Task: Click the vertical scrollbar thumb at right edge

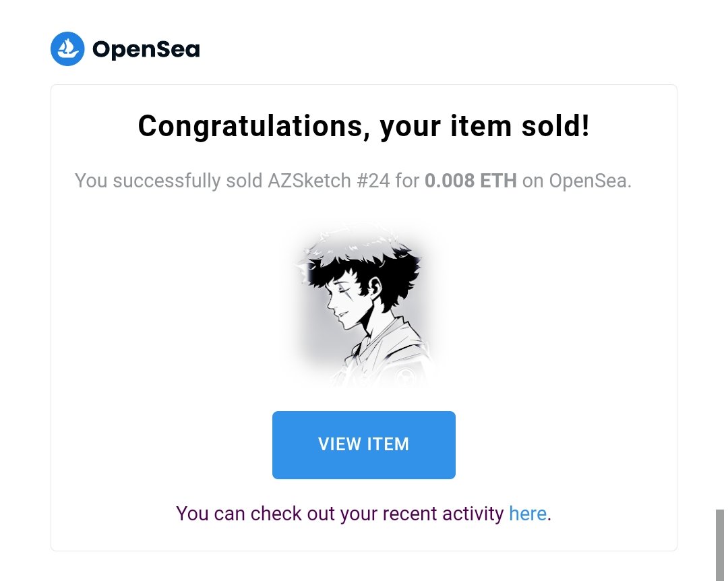Action: click(x=720, y=545)
